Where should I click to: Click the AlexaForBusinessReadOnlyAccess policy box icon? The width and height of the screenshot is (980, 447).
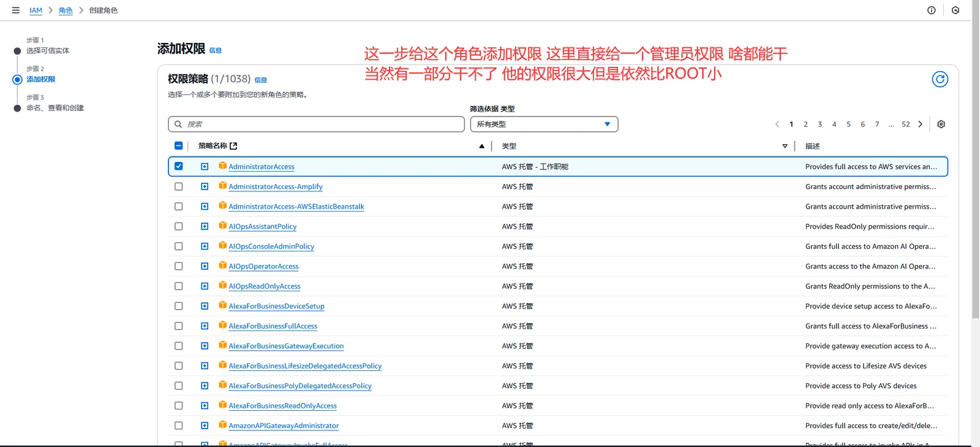(x=223, y=405)
